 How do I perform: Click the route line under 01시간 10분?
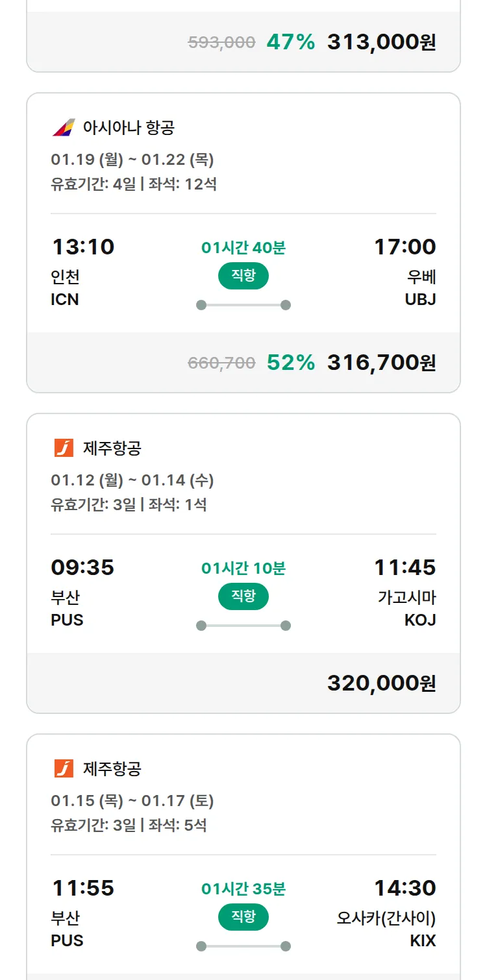(x=243, y=626)
